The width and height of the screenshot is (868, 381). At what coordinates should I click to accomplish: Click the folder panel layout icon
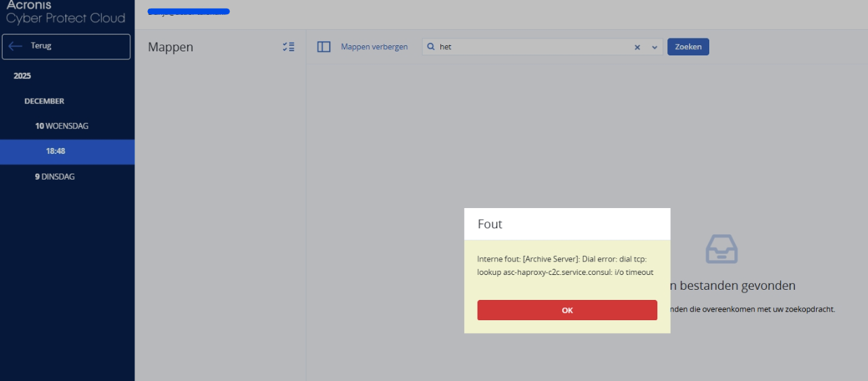[324, 47]
